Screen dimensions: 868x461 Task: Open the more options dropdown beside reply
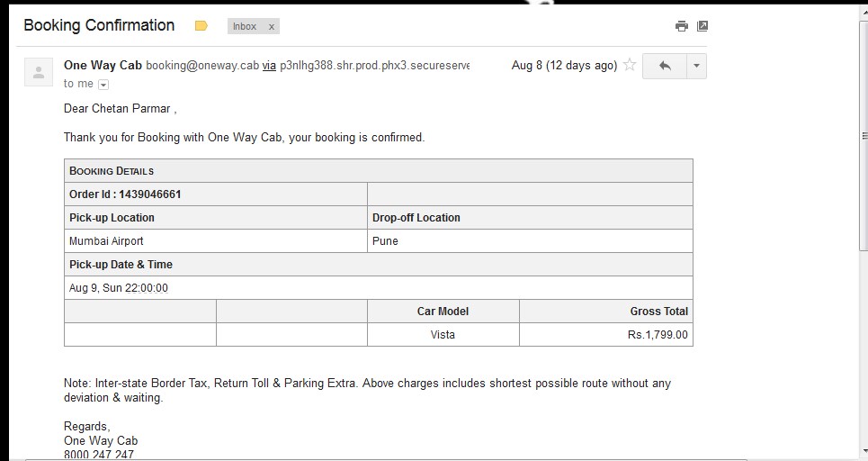(696, 66)
